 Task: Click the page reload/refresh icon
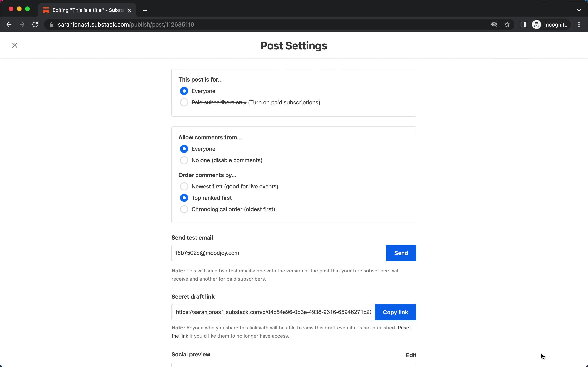point(36,24)
